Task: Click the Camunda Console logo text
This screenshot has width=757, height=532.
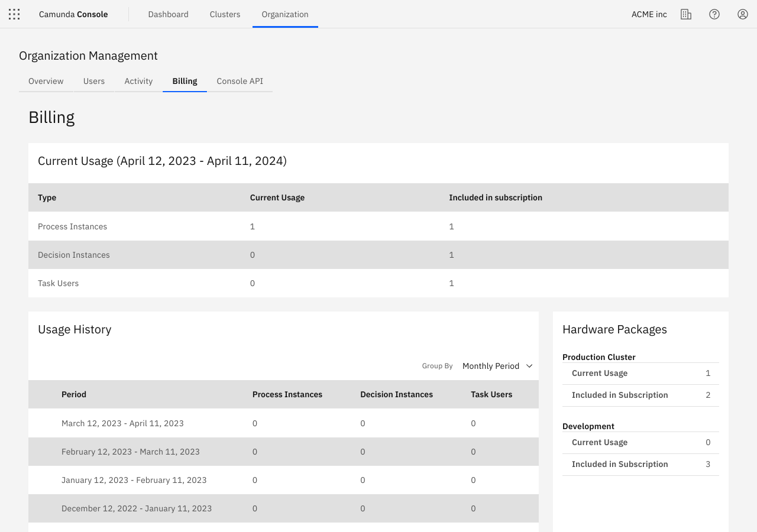Action: (x=73, y=14)
